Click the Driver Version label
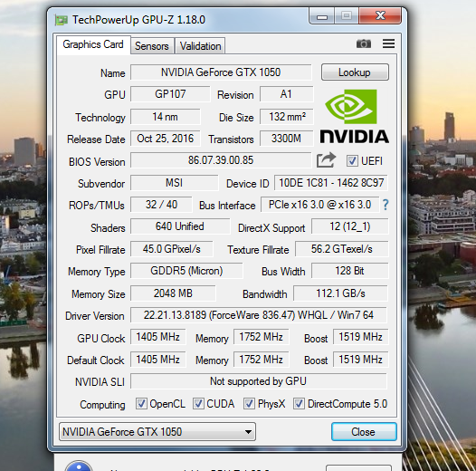The width and height of the screenshot is (476, 471). [x=95, y=316]
